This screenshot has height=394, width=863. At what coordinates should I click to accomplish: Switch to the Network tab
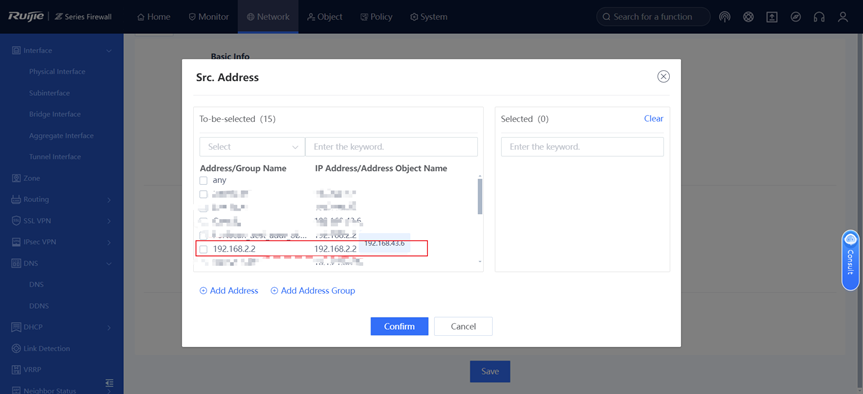[x=268, y=17]
